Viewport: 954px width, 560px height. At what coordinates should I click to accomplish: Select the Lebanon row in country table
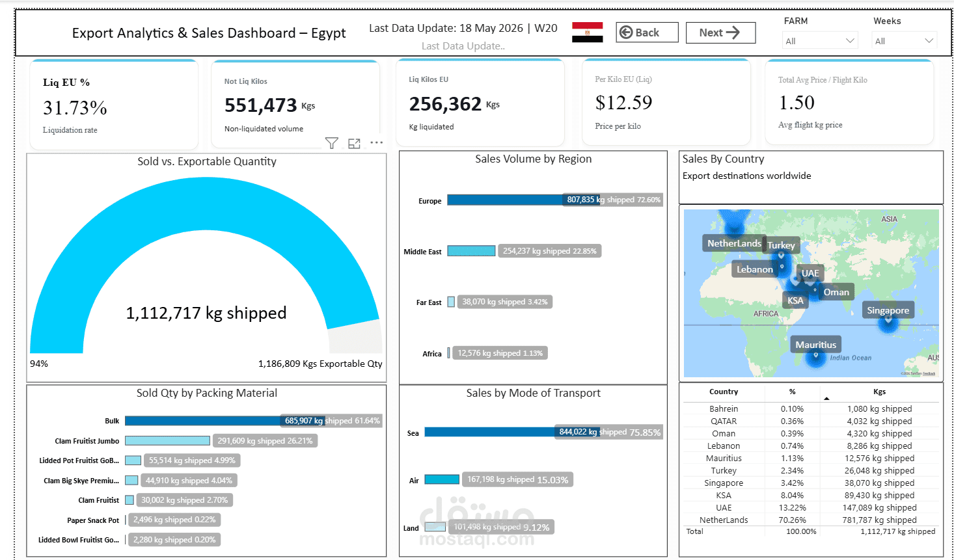click(x=811, y=446)
